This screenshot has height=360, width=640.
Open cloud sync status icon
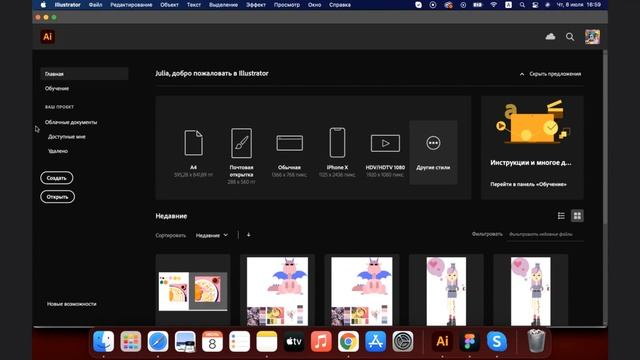tap(550, 37)
